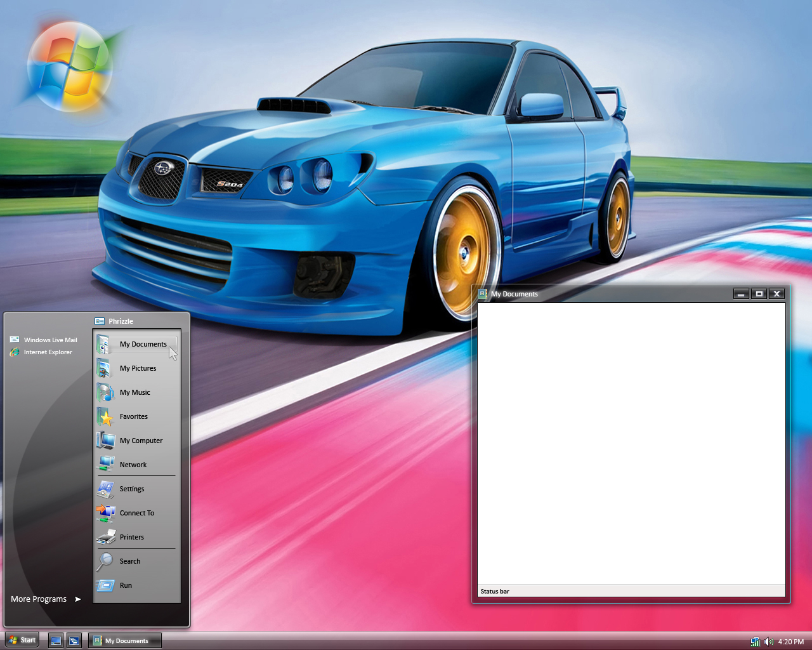
Task: Select the My Music menu label
Action: pos(135,392)
